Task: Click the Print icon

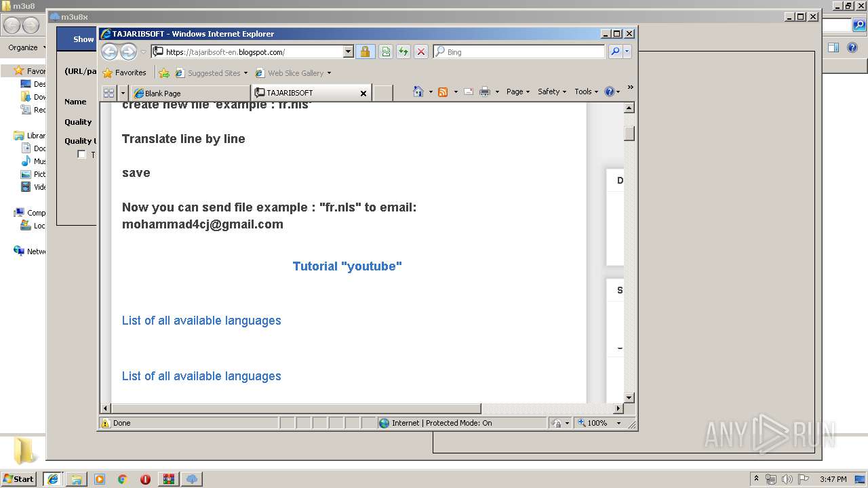Action: pos(485,91)
